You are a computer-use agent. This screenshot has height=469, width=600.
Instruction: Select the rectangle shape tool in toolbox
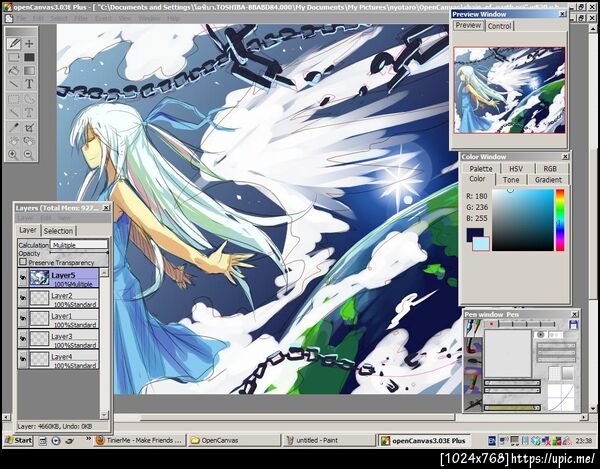[x=14, y=57]
